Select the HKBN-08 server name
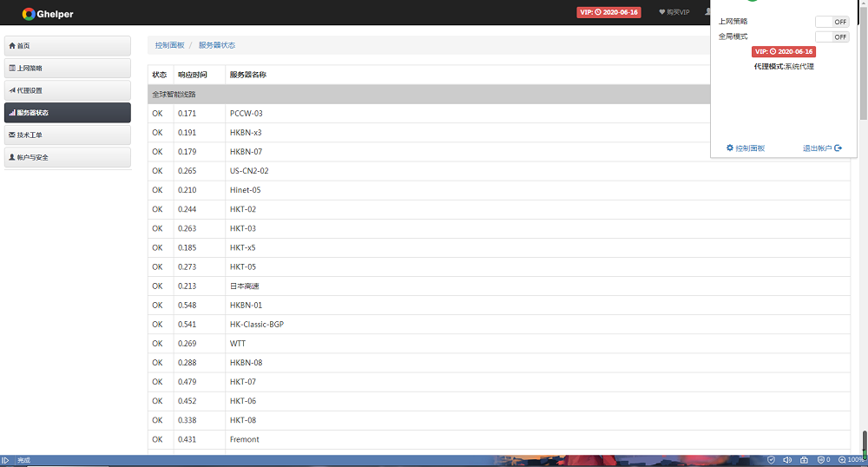This screenshot has width=868, height=467. point(246,363)
